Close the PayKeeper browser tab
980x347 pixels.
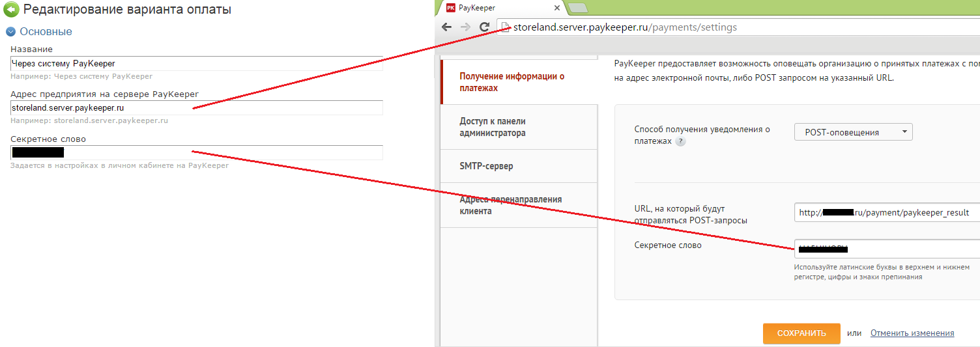point(556,8)
